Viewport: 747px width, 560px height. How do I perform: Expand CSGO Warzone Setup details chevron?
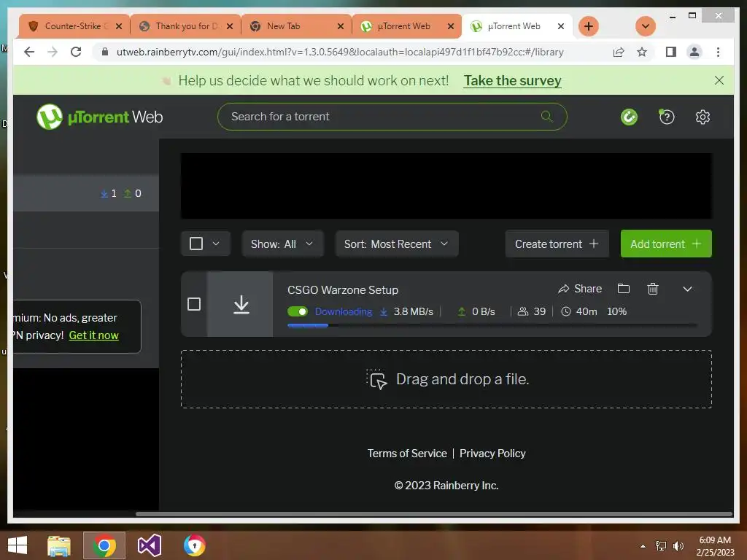pos(687,289)
